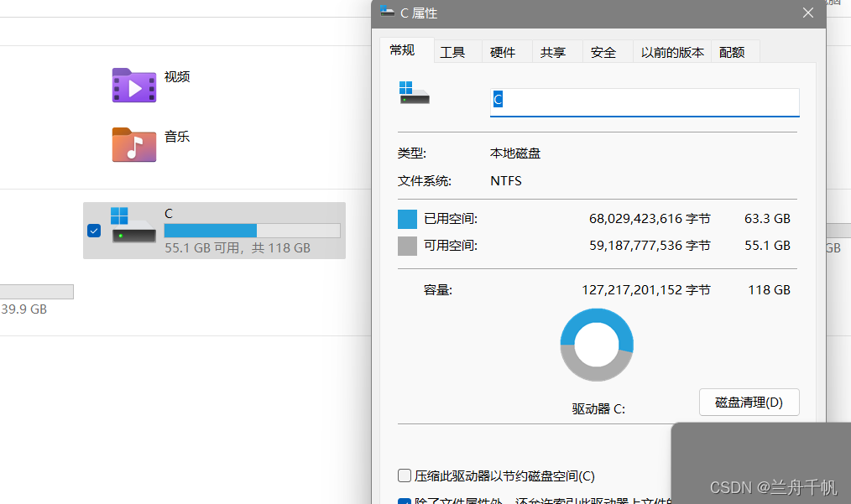Screen dimensions: 851x504
Task: Switch to the 常规 tab
Action: 402,50
